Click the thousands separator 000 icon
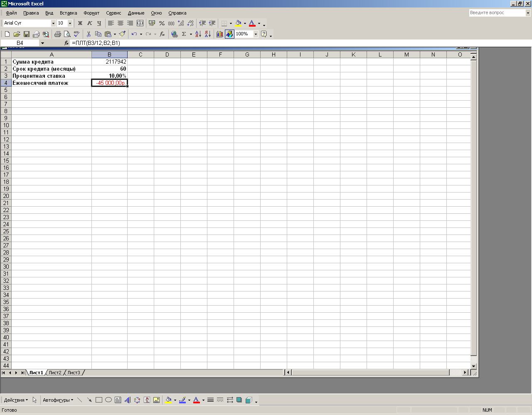The image size is (532, 415). coord(171,23)
